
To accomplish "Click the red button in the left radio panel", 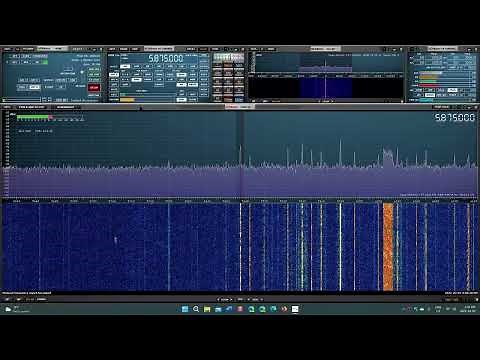I will pos(94,88).
